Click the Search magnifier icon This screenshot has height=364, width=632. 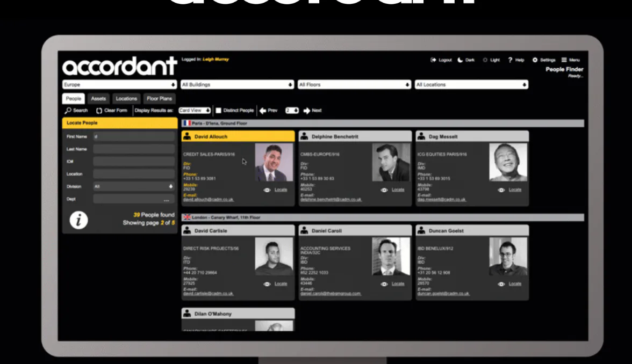pyautogui.click(x=68, y=111)
